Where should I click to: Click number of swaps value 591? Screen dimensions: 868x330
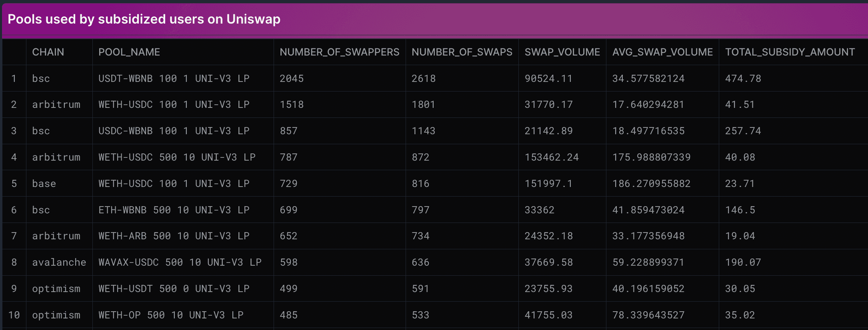420,288
